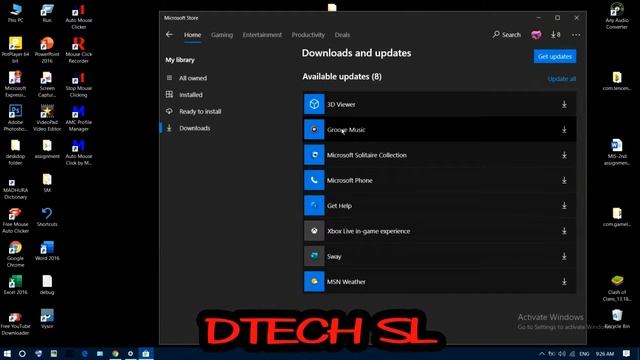Screen dimensions: 640x360
Task: Click the Get updates button
Action: tap(555, 56)
